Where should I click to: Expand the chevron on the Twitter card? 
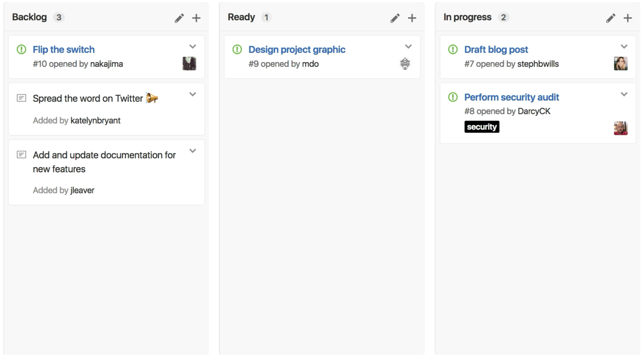pyautogui.click(x=193, y=94)
